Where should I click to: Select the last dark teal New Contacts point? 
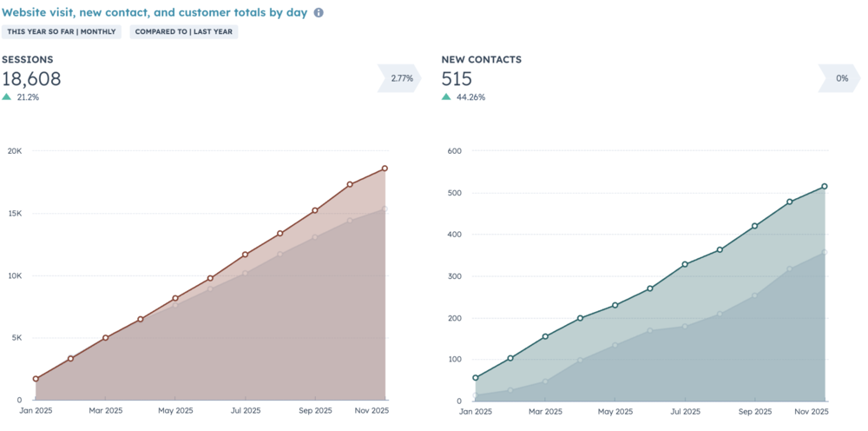[825, 186]
